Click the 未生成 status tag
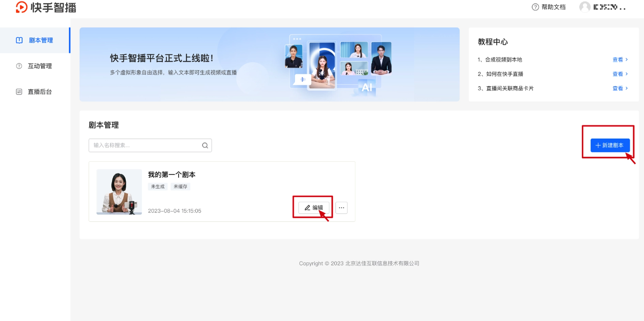Screen dimensions: 644x321 tap(158, 186)
